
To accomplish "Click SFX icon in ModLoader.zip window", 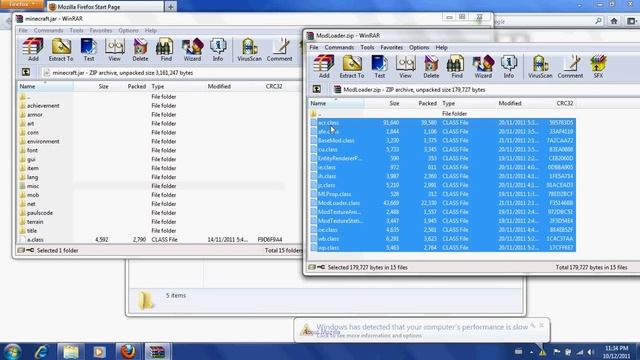I will click(x=598, y=67).
